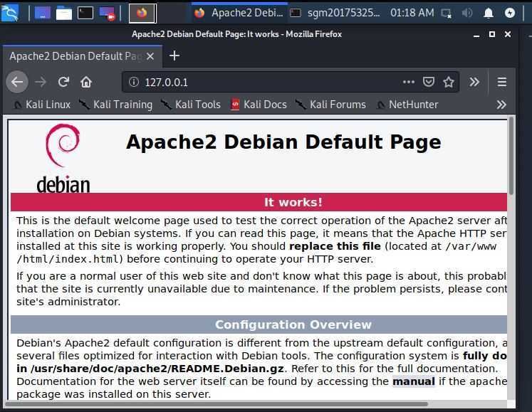Go forward one page
This screenshot has width=532, height=412.
click(41, 82)
